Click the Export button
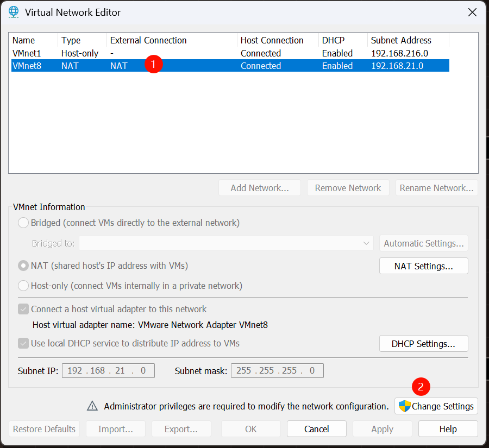The width and height of the screenshot is (489, 448). [x=181, y=429]
